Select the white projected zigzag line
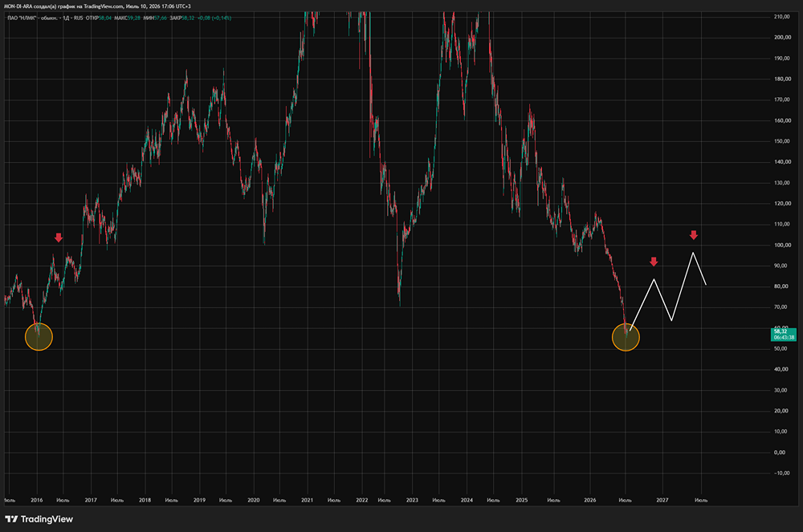 [668, 291]
